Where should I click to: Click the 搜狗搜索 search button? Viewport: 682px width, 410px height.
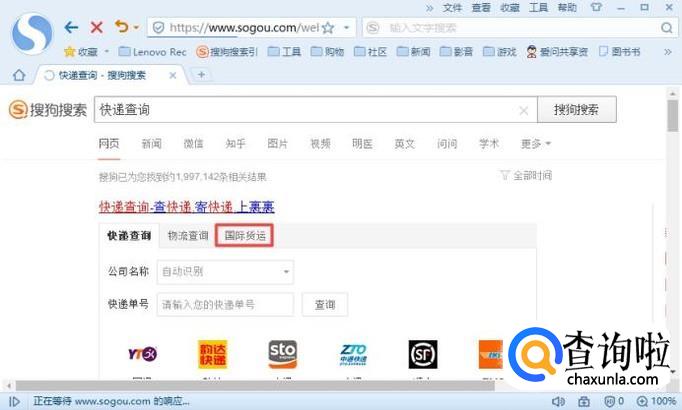(x=576, y=110)
